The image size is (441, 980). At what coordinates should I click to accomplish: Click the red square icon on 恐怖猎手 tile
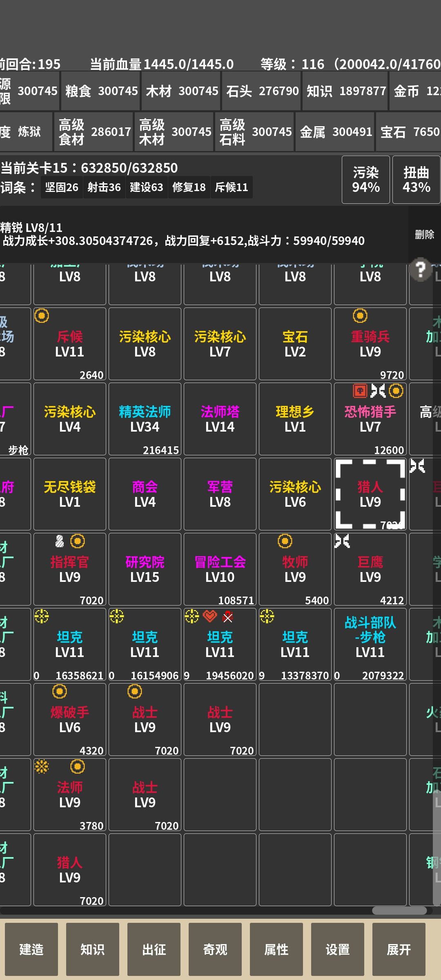360,391
